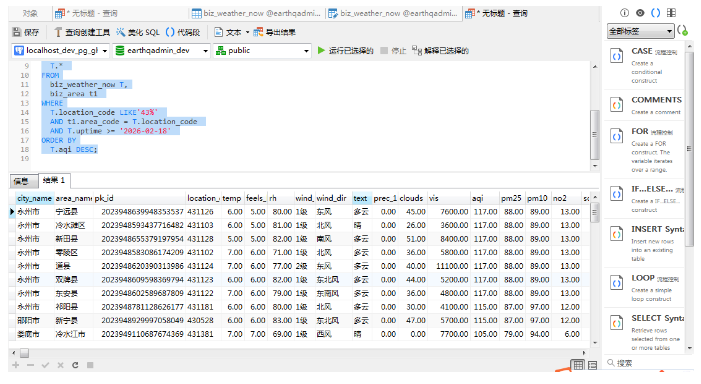701x384 pixels.
Task: Click the results horizontal scrollbar thumb
Action: point(25,353)
